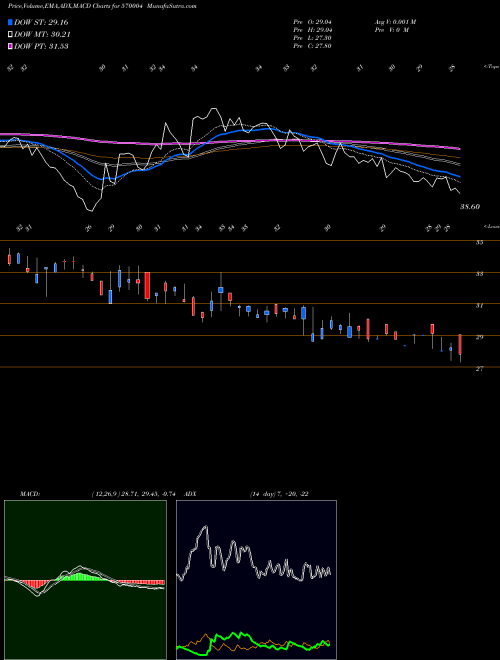Open the green MACD histogram chart
The width and height of the screenshot is (500, 660).
click(85, 580)
